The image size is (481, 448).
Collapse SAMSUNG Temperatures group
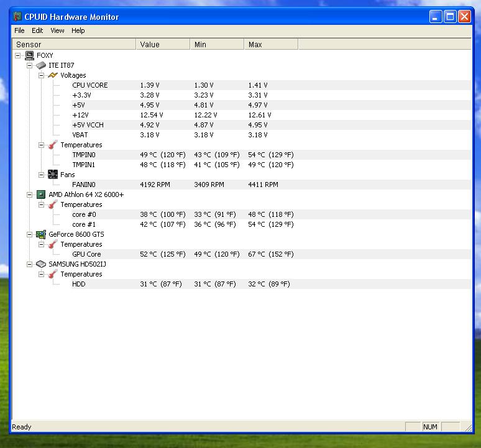point(41,274)
